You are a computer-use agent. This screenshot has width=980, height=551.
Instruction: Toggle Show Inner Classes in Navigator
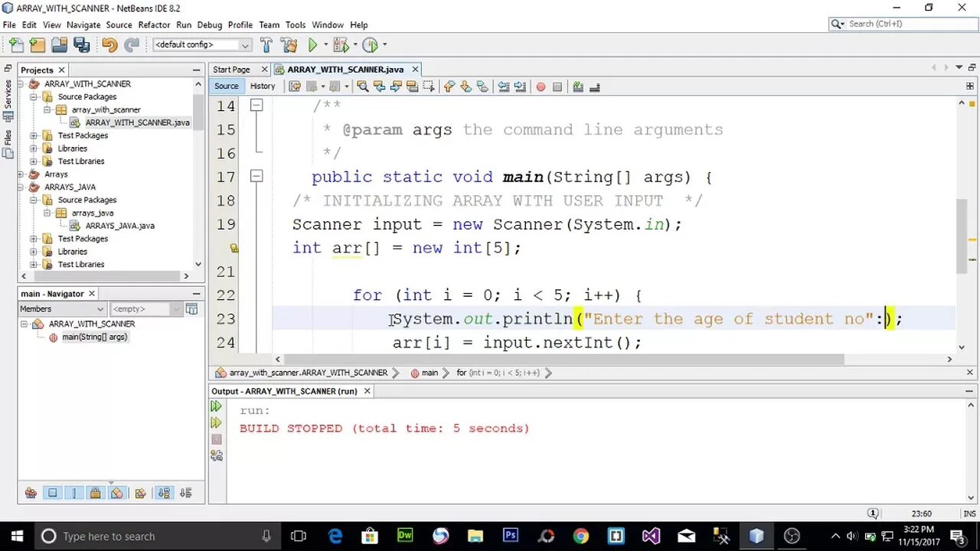tap(116, 493)
